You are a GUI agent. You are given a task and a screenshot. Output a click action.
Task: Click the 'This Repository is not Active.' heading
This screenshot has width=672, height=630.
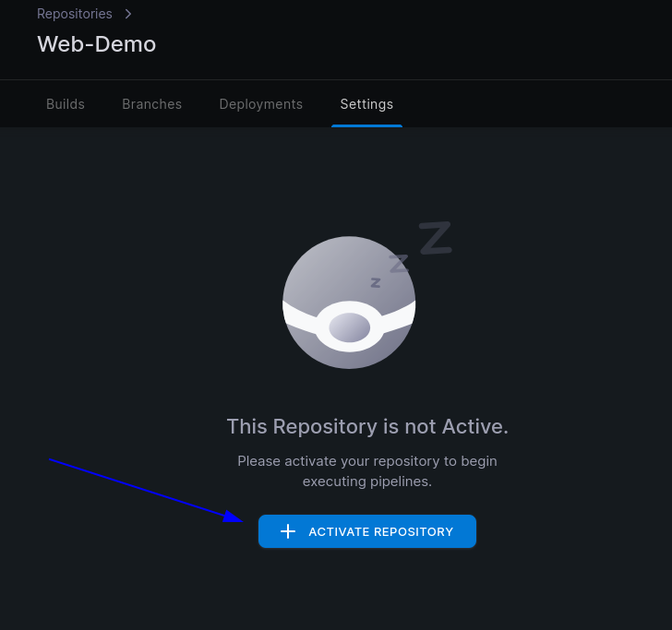pos(367,426)
